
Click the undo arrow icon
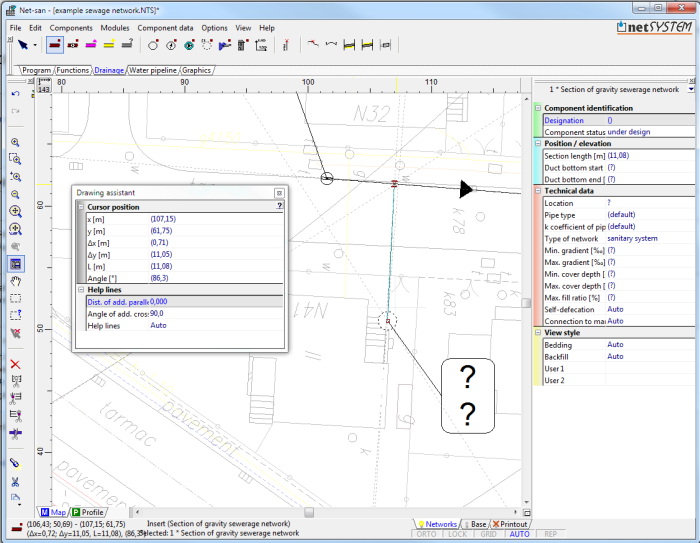tap(16, 94)
